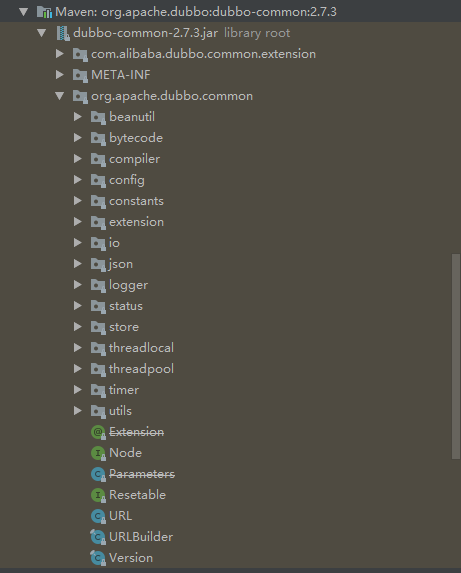Click the package icon of com.alibaba.dubbo.common.extension
461x573 pixels.
tap(80, 54)
